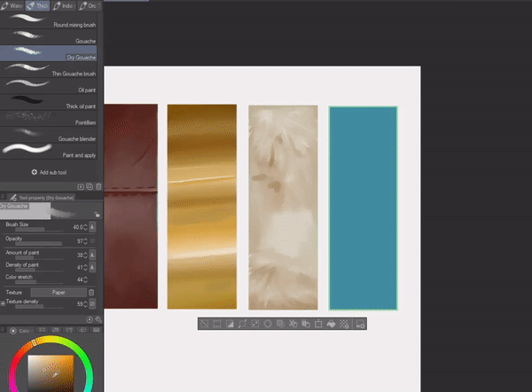The width and height of the screenshot is (532, 392).
Task: Click the Brush Size value stepper arrows
Action: (x=85, y=227)
